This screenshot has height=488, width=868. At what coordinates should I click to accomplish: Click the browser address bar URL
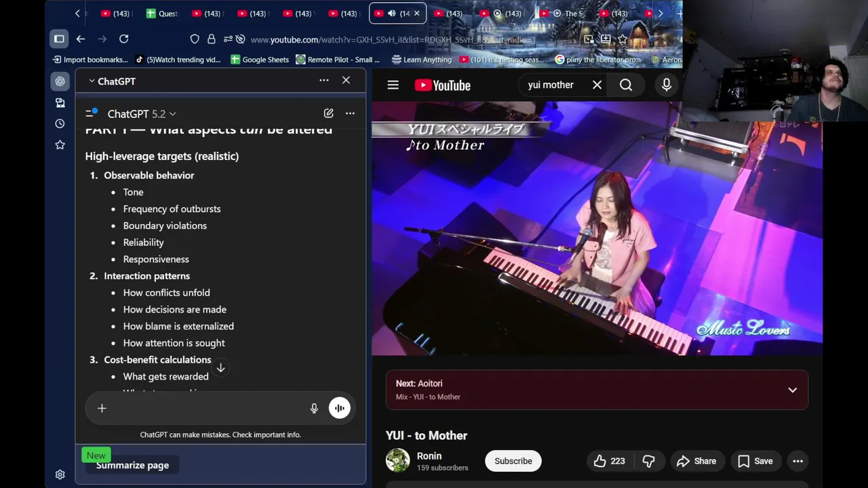(x=392, y=39)
